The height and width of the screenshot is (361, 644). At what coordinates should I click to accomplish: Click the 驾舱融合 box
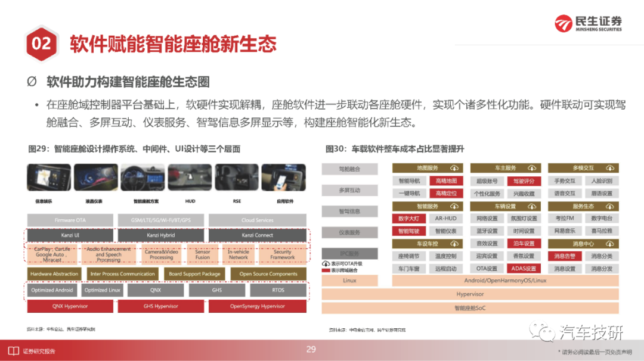click(x=349, y=169)
